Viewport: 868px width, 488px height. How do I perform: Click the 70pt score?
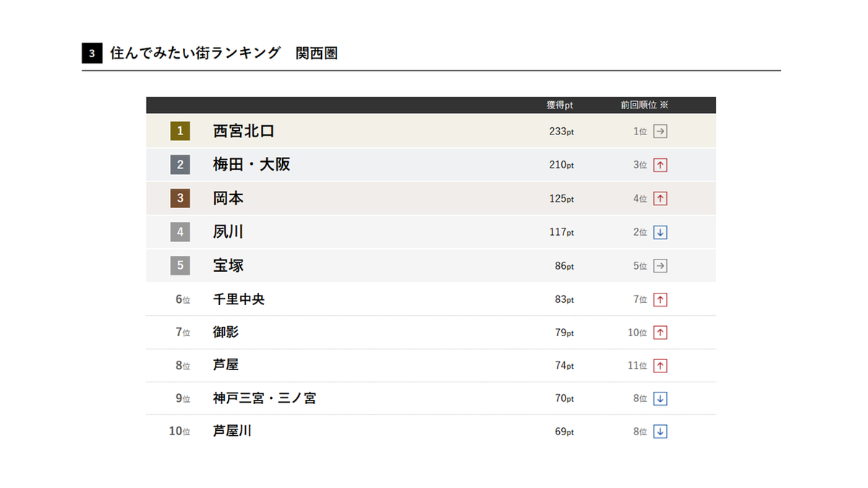[x=564, y=398]
